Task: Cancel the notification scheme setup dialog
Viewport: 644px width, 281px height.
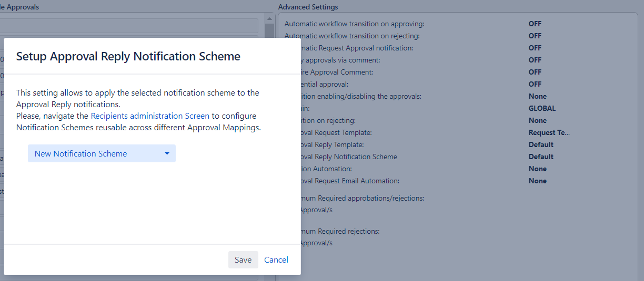Action: (276, 259)
